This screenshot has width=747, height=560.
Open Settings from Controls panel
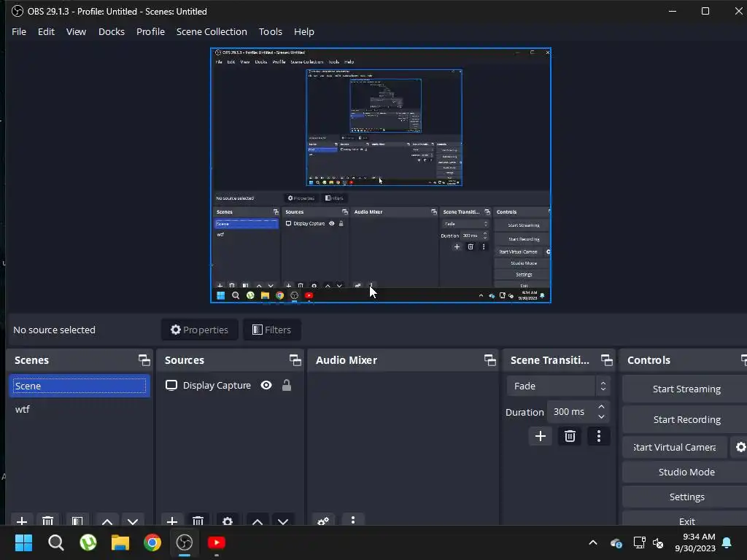pyautogui.click(x=686, y=497)
